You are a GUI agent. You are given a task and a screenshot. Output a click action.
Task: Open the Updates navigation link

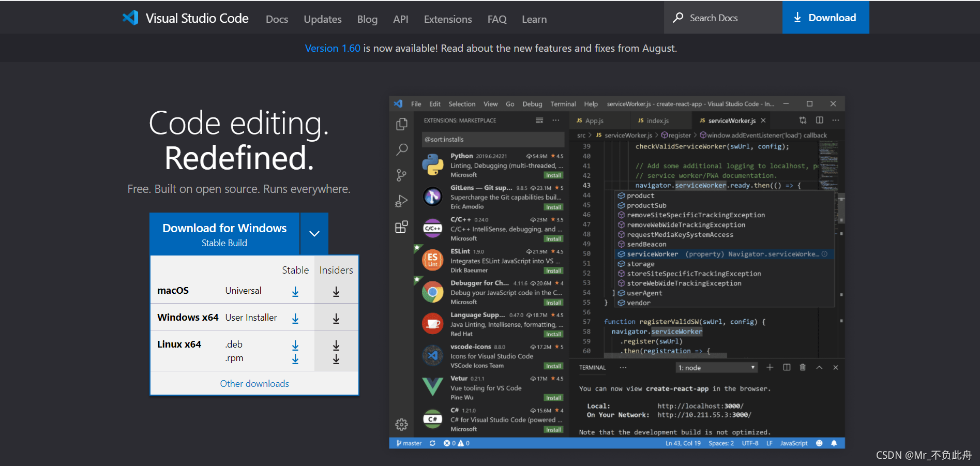pos(323,19)
